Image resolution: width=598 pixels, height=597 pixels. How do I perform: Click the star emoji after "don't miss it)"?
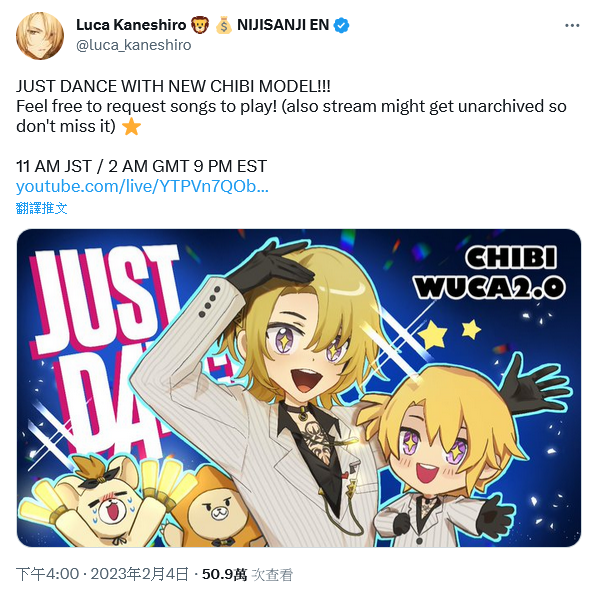coord(132,126)
